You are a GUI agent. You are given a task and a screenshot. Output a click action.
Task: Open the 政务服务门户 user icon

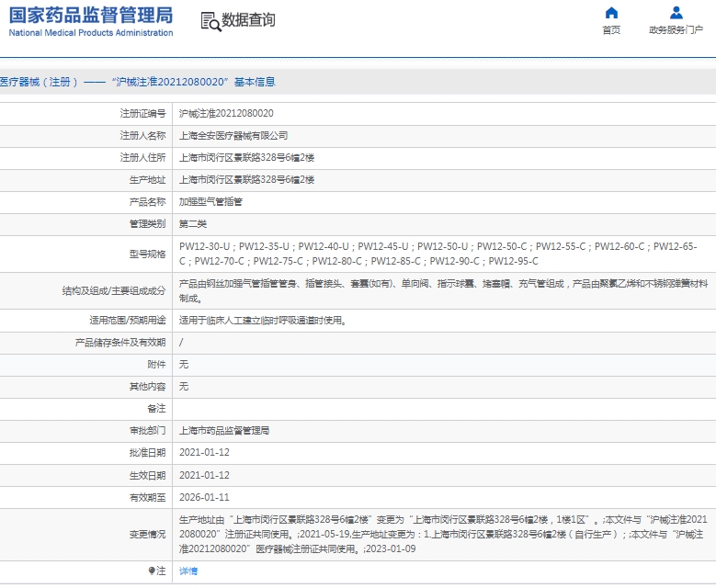(676, 12)
